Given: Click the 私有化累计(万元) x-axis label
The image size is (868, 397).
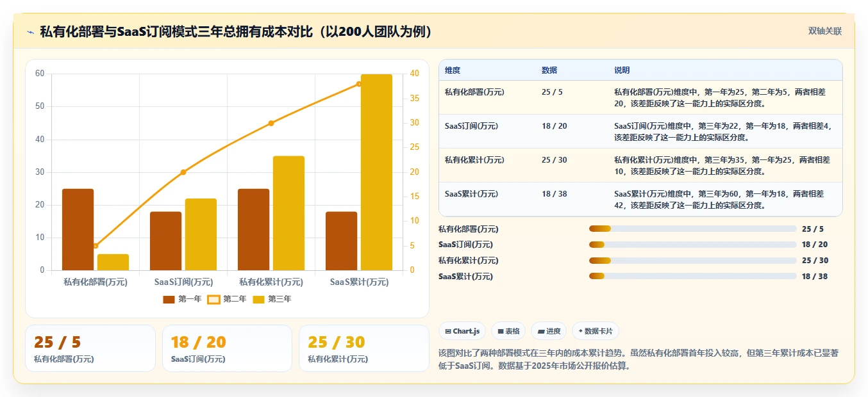Looking at the screenshot, I should pyautogui.click(x=271, y=282).
